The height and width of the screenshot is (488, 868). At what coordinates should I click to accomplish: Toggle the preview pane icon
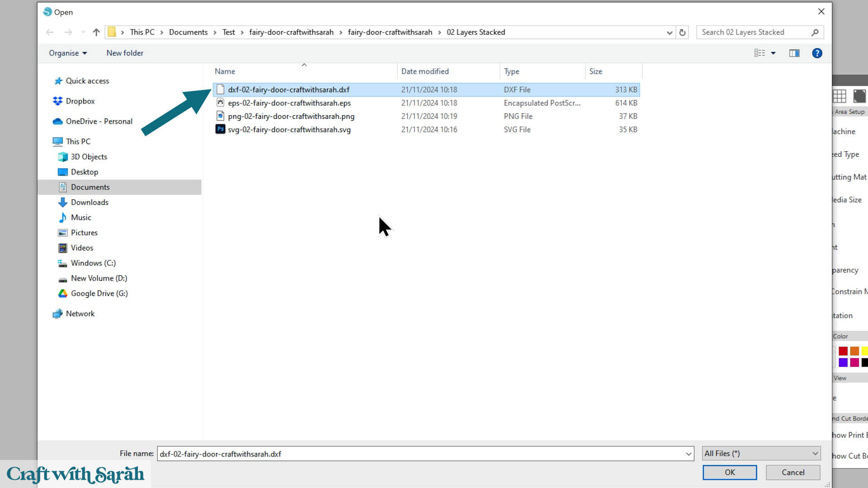pos(794,53)
